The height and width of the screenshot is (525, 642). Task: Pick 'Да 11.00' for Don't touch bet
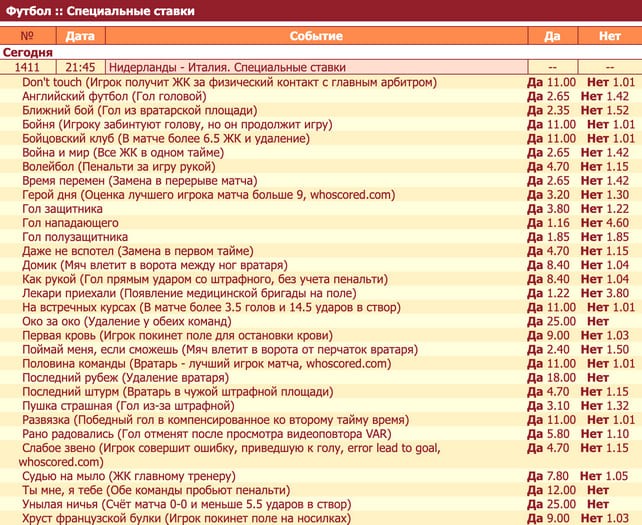[x=551, y=82]
